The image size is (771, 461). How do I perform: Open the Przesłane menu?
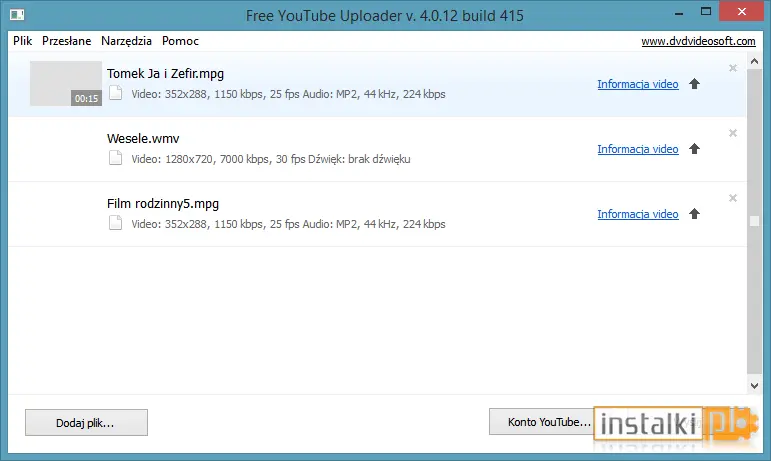(x=66, y=41)
